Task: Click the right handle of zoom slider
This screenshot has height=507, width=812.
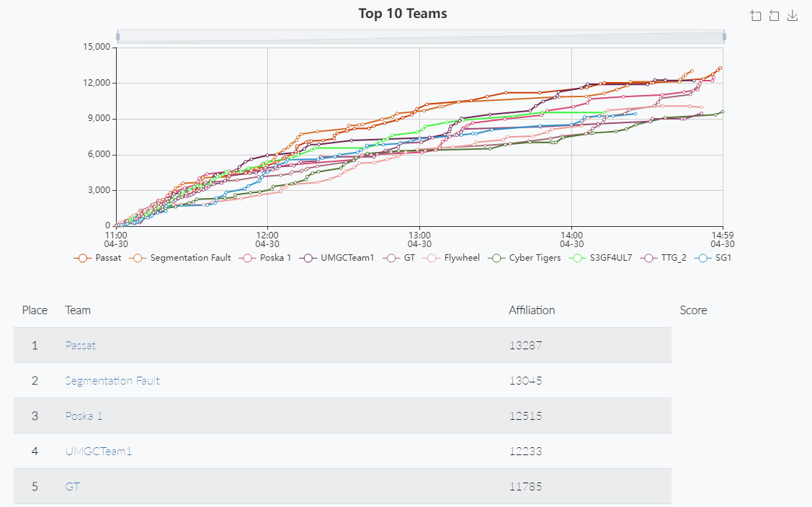Action: [x=724, y=37]
